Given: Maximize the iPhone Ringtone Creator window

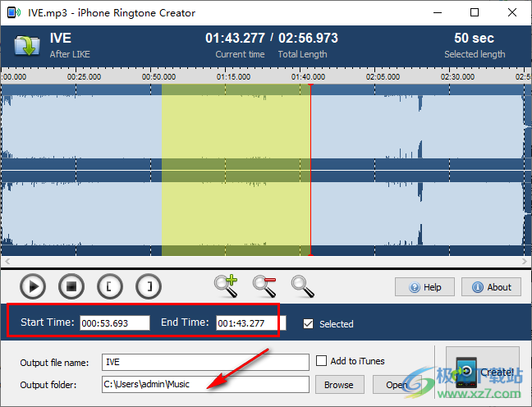Looking at the screenshot, I should pyautogui.click(x=475, y=13).
